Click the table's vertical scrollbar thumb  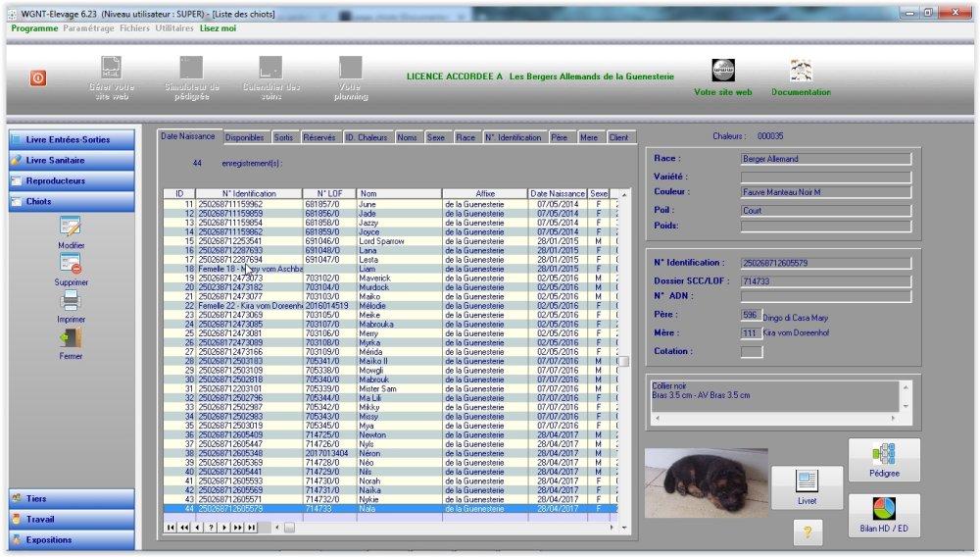click(x=622, y=362)
